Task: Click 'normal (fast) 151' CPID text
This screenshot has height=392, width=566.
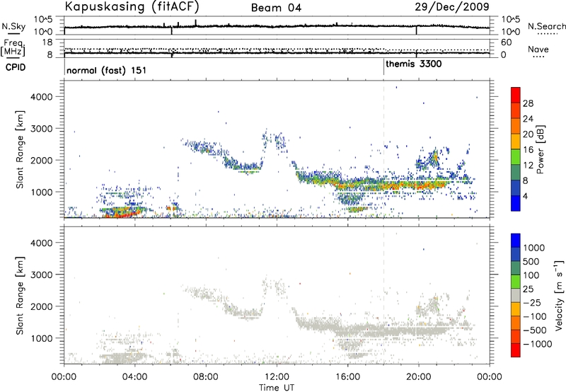Action: [107, 70]
